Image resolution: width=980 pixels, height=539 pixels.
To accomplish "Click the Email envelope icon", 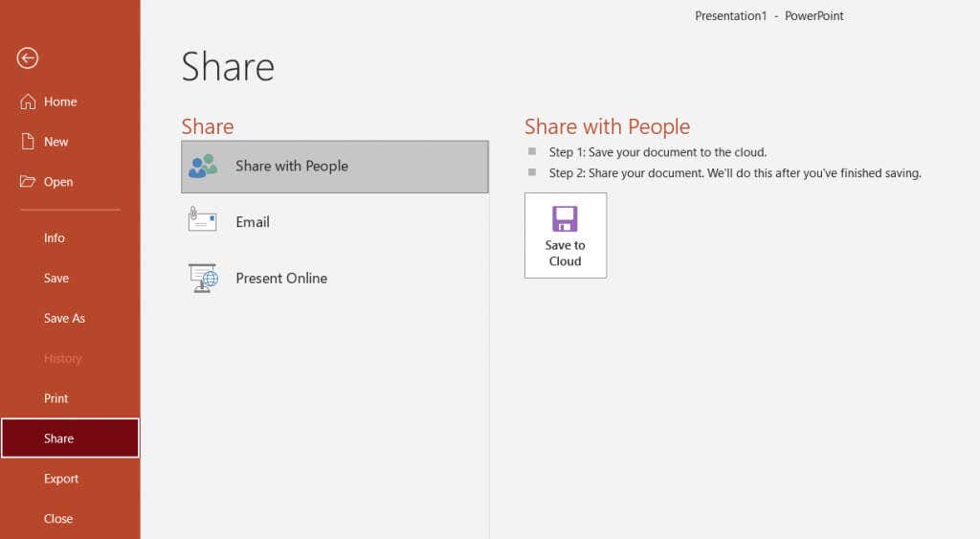I will point(203,221).
